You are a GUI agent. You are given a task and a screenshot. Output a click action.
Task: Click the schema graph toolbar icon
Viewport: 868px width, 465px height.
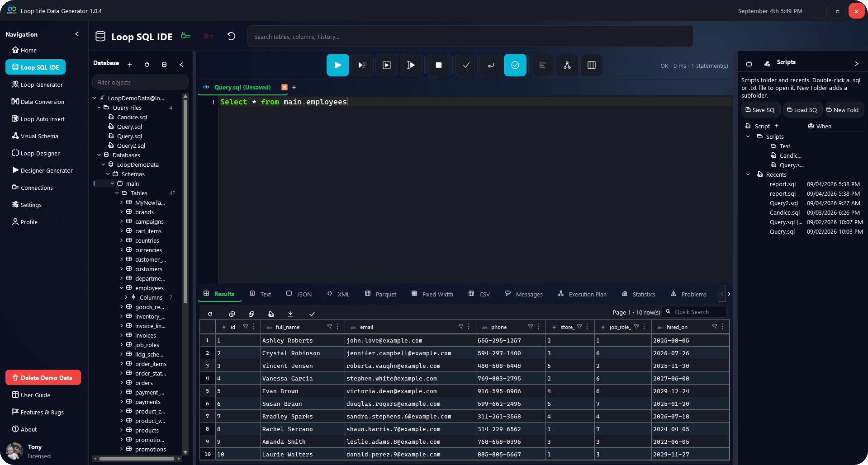coord(567,65)
